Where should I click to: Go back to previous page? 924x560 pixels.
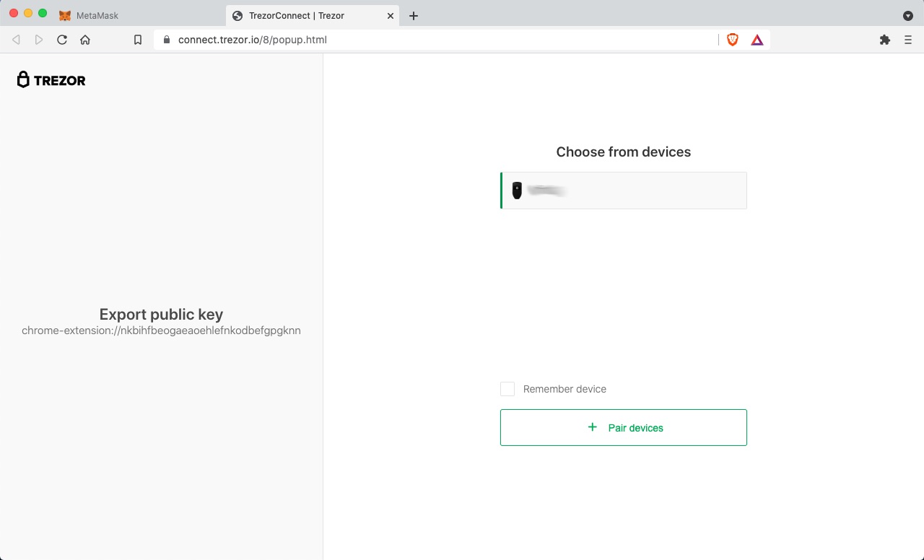click(x=17, y=40)
